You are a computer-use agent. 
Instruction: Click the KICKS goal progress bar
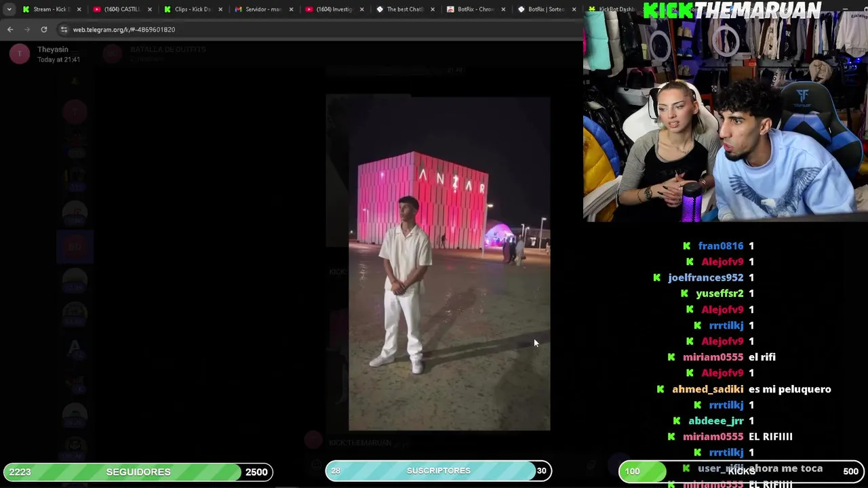(x=742, y=471)
